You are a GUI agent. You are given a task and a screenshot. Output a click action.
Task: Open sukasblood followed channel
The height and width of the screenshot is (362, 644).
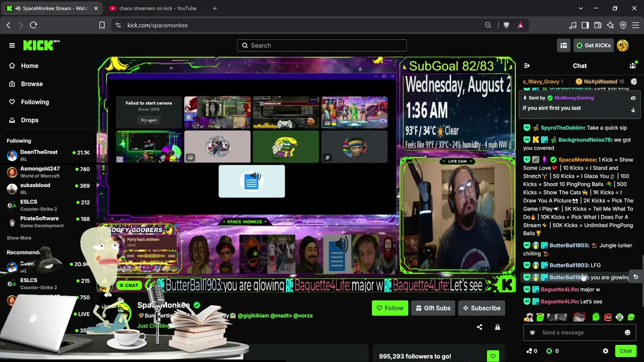click(x=48, y=189)
